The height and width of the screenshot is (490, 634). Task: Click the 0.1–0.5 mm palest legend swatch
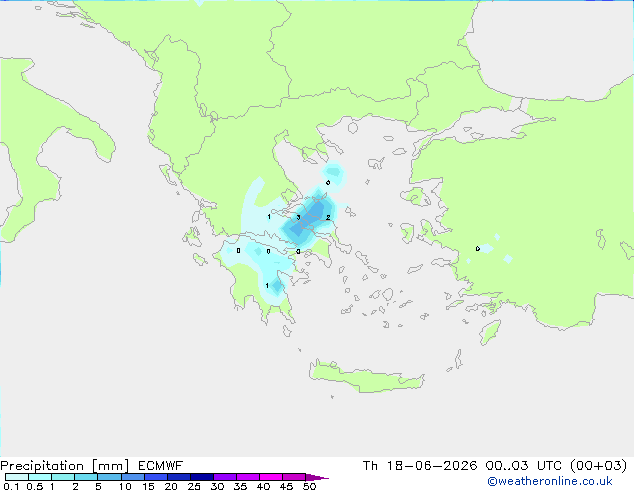coord(17,477)
